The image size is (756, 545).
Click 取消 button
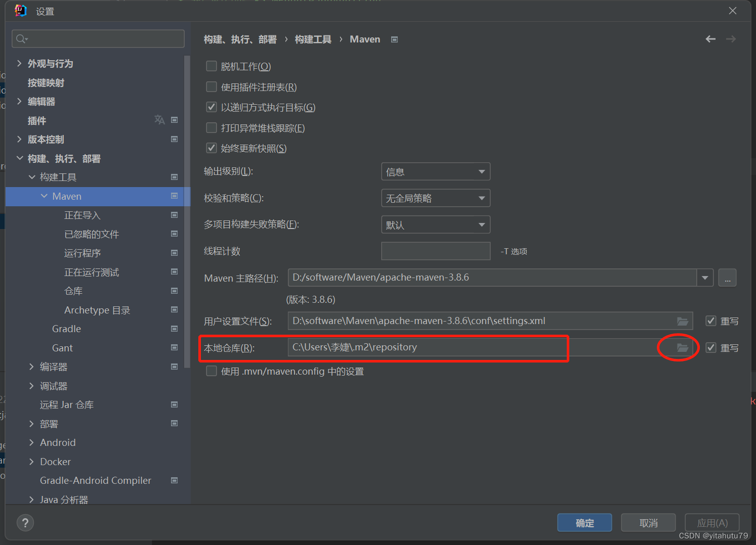[x=648, y=523]
